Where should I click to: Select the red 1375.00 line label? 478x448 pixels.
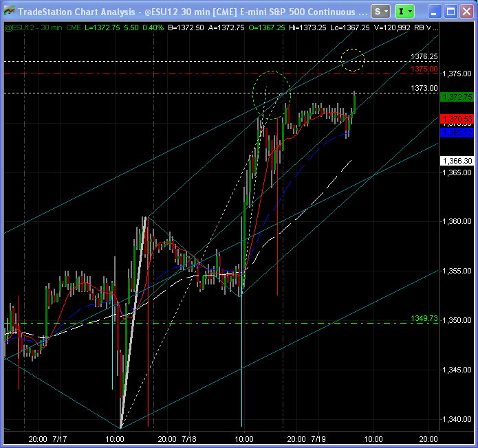tap(424, 69)
